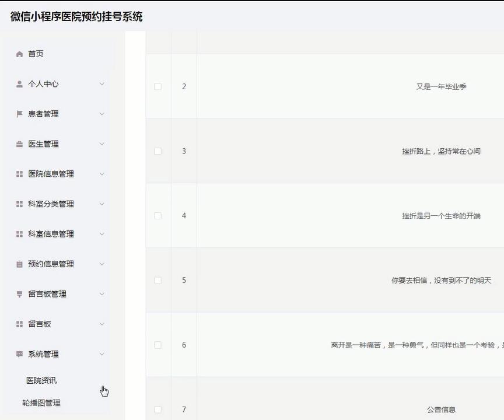The width and height of the screenshot is (504, 420).
Task: Expand the 留言板管理 dropdown arrow
Action: (x=101, y=293)
